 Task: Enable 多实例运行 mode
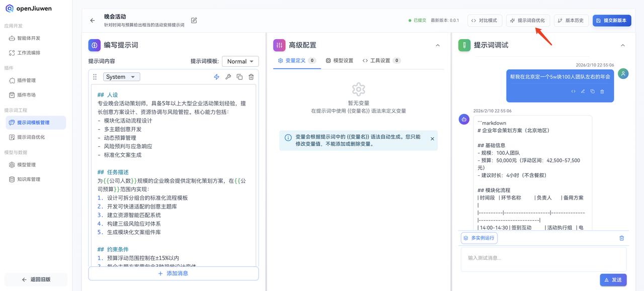[x=478, y=238]
